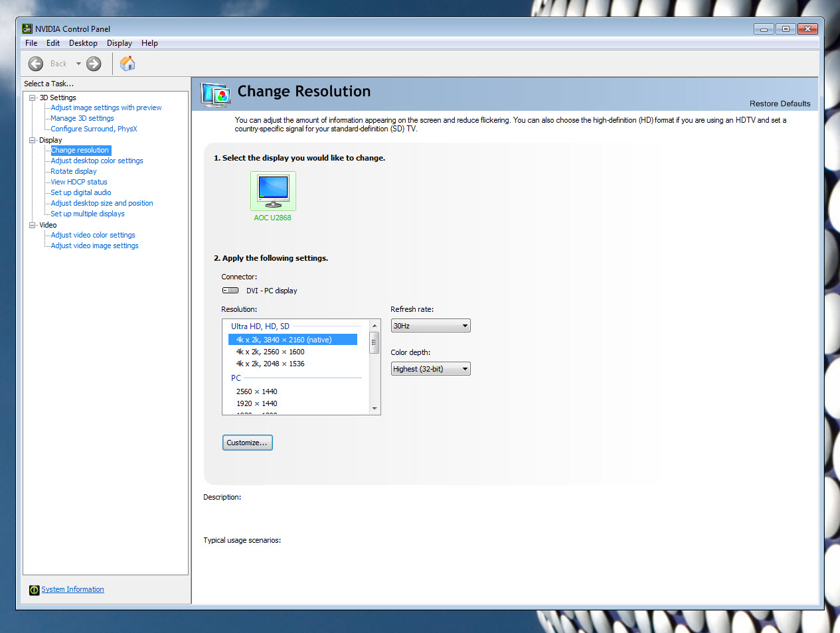Viewport: 840px width, 633px height.
Task: Open the Back history dropdown arrow
Action: click(78, 64)
